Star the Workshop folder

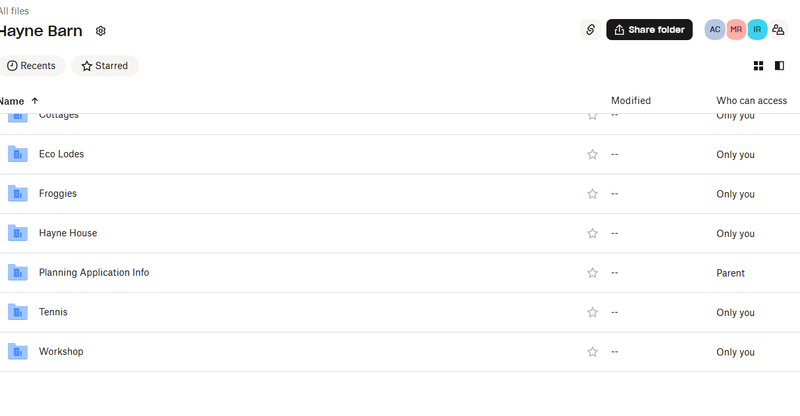pos(592,352)
